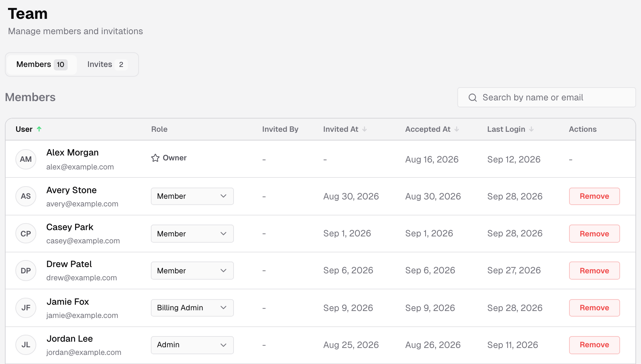Click Alex Morgan's AM avatar
641x364 pixels.
[26, 159]
